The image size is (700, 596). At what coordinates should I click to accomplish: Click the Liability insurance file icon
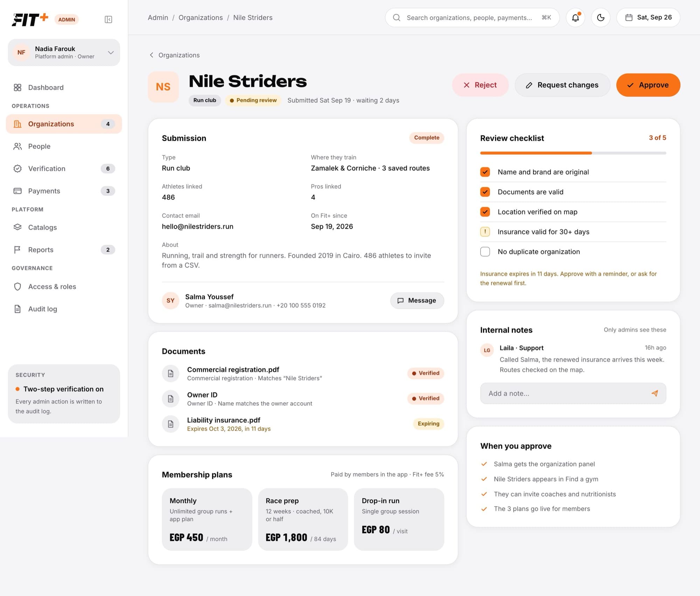point(170,424)
